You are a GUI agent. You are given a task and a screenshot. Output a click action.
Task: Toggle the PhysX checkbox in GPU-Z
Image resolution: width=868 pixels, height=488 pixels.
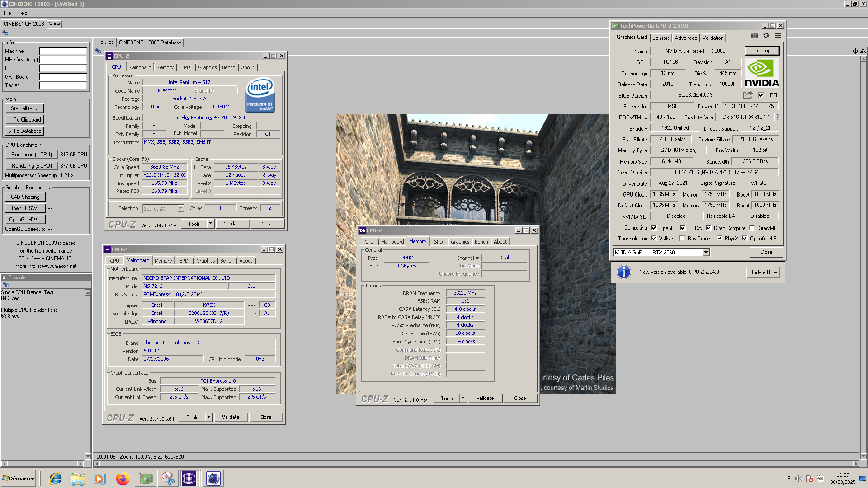pos(719,239)
